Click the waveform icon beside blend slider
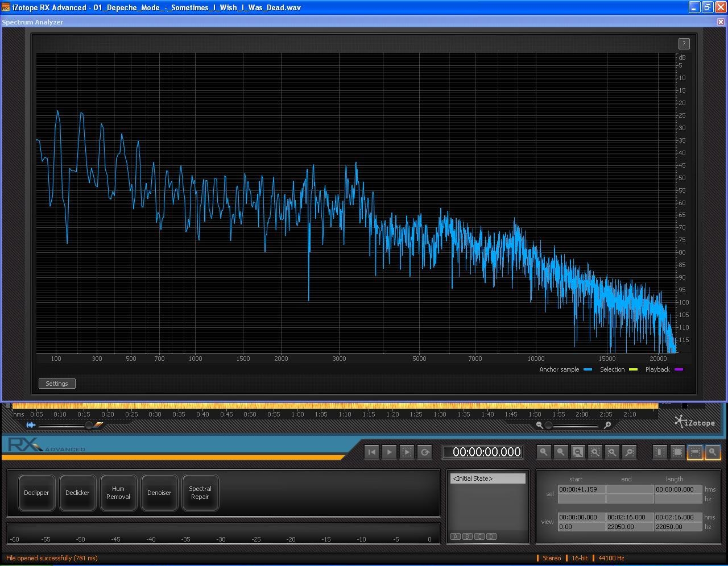Screen dimensions: 728x566 pyautogui.click(x=31, y=425)
